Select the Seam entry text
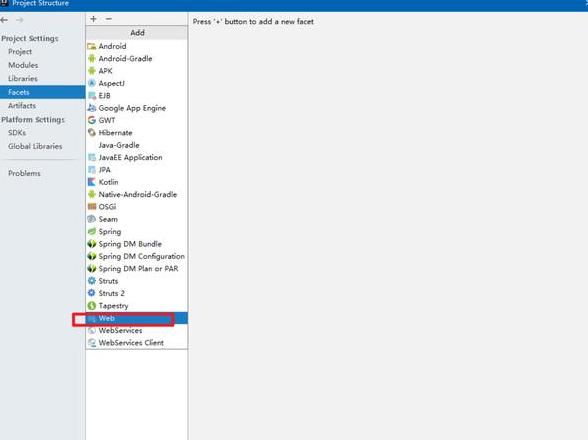The height and width of the screenshot is (440, 588). point(108,219)
